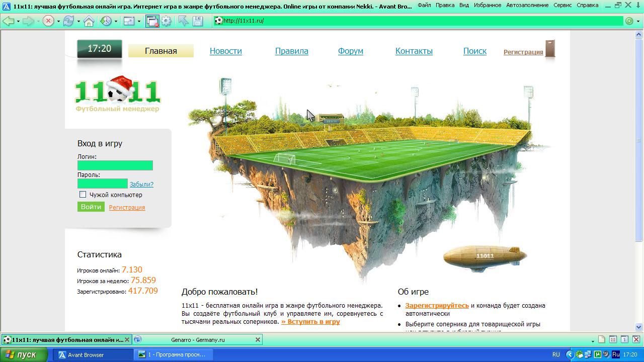
Task: Switch to the 'Genarro - Germany.ru' tab
Action: pyautogui.click(x=197, y=340)
